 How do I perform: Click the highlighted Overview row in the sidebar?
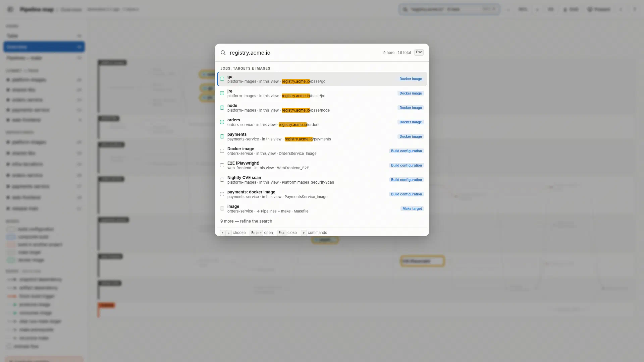[44, 47]
